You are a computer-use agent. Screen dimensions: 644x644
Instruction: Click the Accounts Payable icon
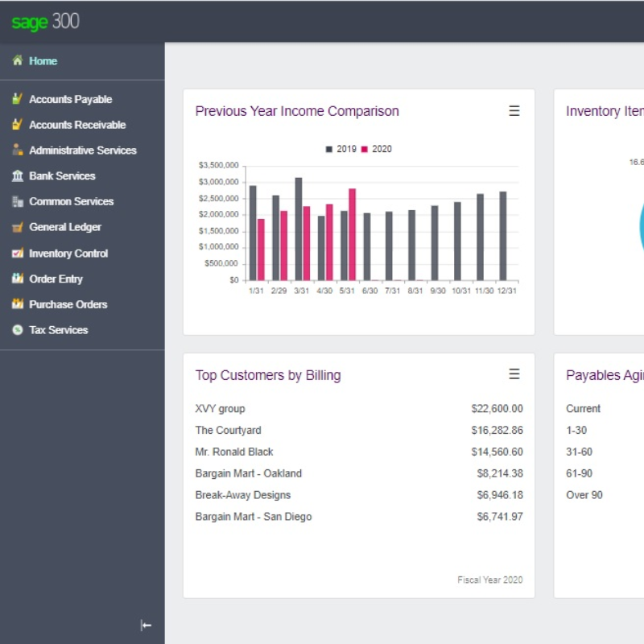point(17,99)
